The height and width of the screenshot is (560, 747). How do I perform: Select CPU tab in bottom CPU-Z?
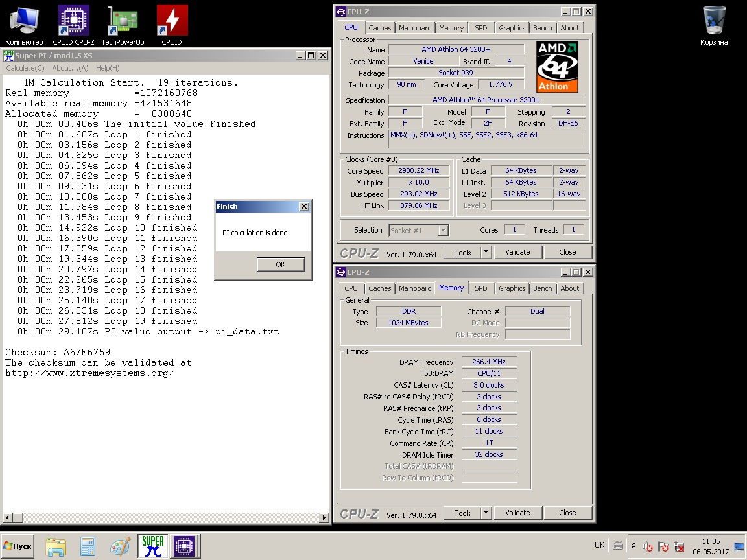pyautogui.click(x=351, y=288)
